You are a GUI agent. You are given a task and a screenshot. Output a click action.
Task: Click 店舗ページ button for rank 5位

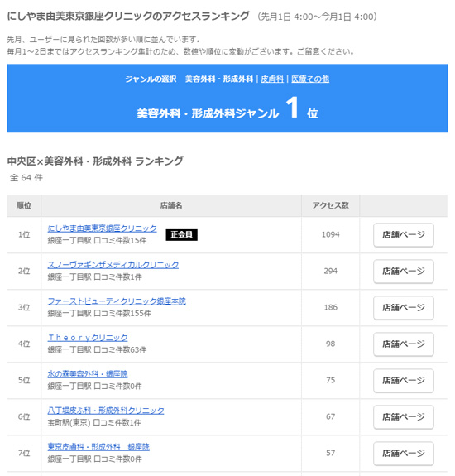coord(404,381)
